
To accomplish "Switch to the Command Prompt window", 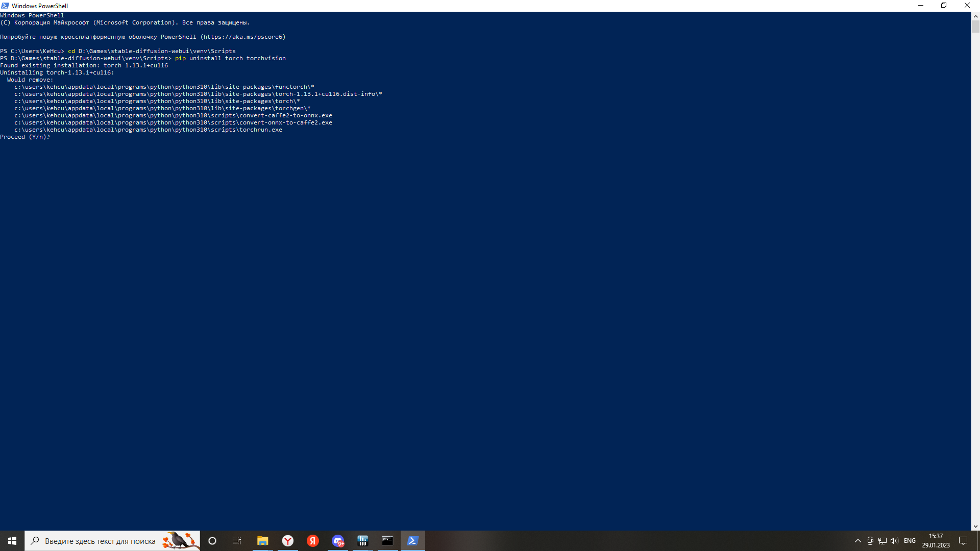I will pyautogui.click(x=387, y=541).
